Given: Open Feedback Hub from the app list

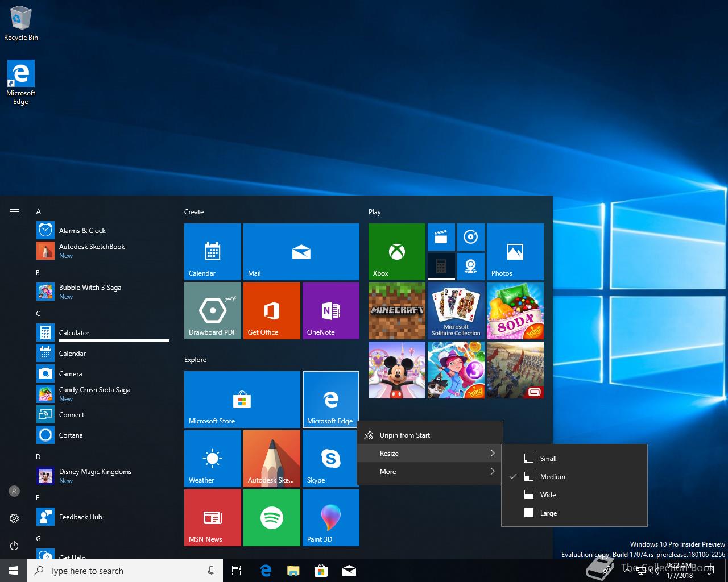Looking at the screenshot, I should pos(80,517).
